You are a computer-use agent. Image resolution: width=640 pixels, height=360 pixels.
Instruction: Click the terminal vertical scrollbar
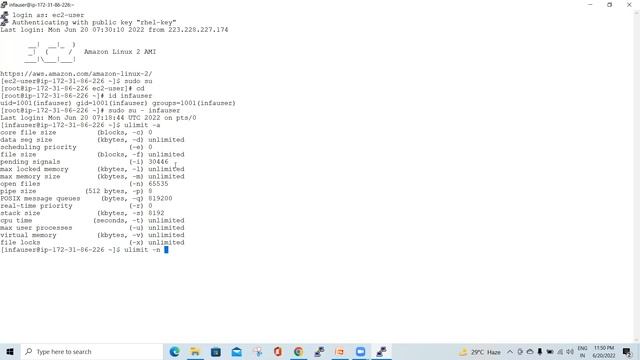[637, 176]
